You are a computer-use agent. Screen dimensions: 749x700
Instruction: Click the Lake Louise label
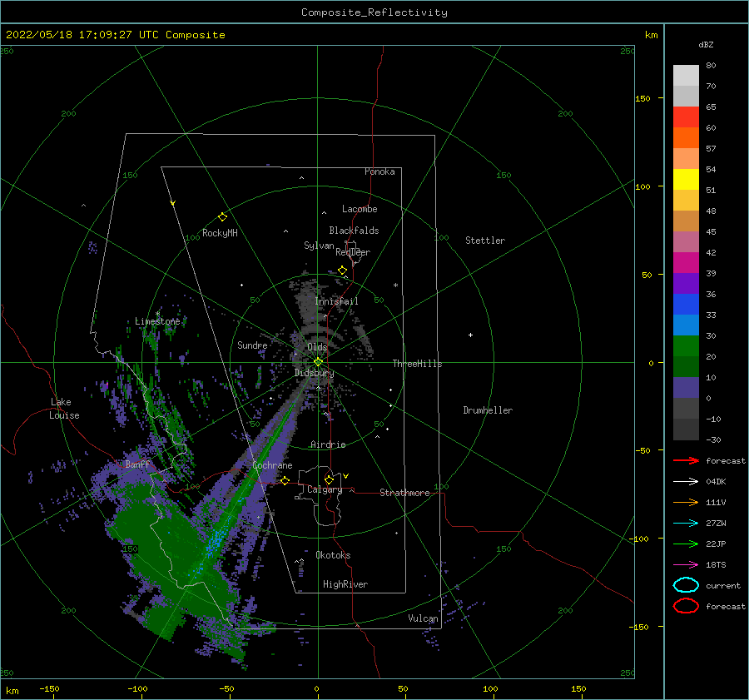click(64, 409)
